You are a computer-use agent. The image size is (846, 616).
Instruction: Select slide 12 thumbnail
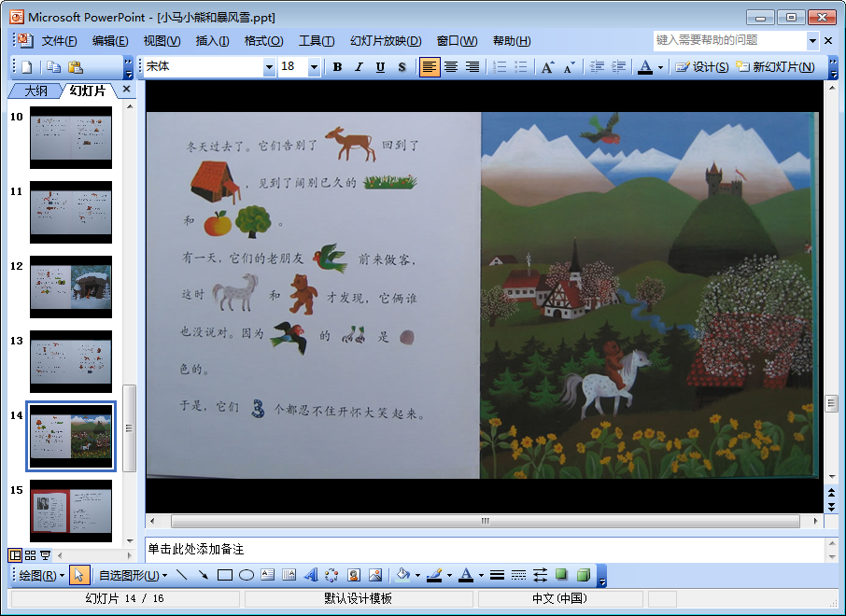click(71, 287)
